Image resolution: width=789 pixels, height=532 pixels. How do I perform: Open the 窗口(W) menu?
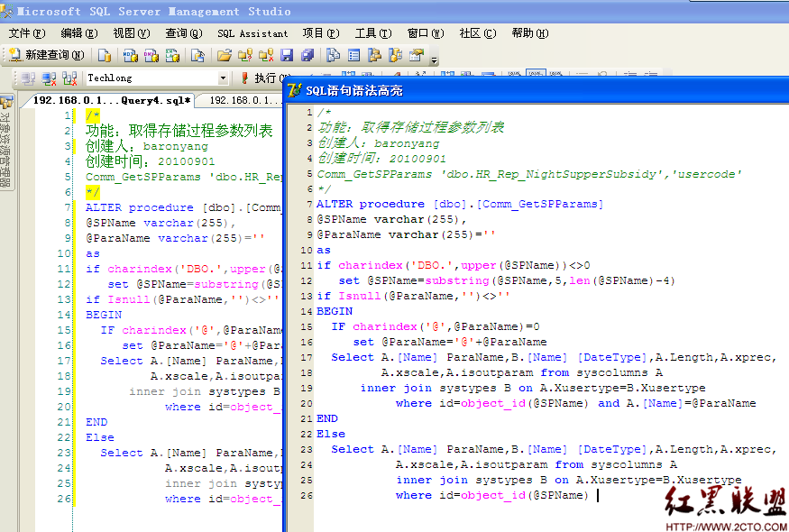click(426, 33)
